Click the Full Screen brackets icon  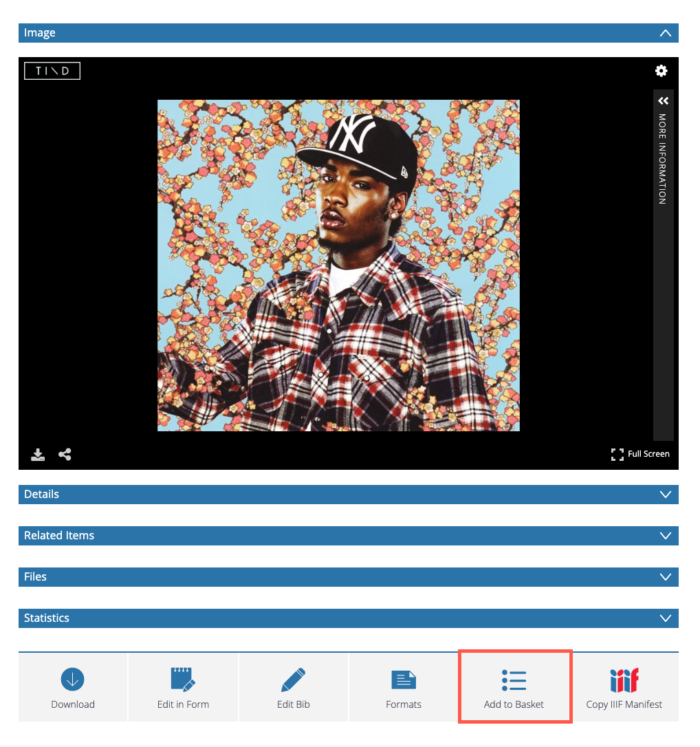click(x=617, y=455)
